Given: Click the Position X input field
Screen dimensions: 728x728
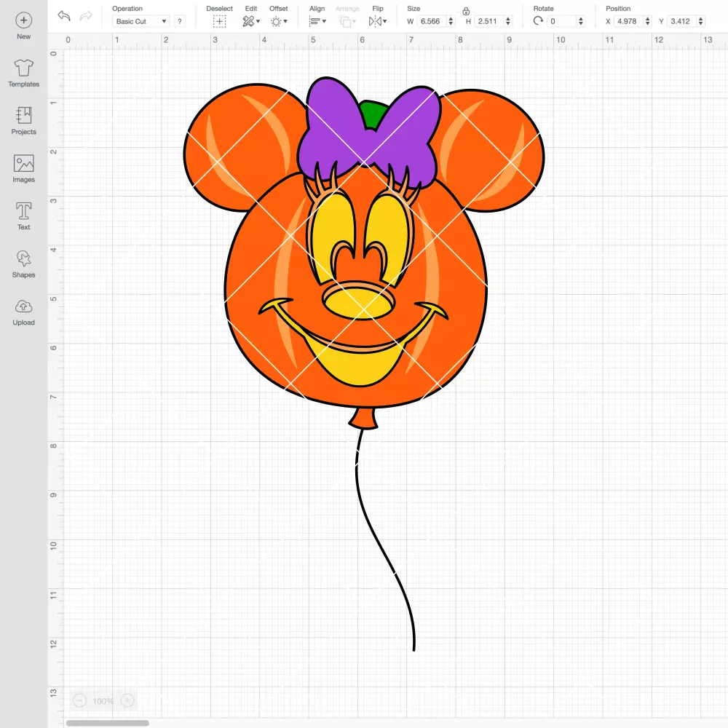Looking at the screenshot, I should pos(628,21).
